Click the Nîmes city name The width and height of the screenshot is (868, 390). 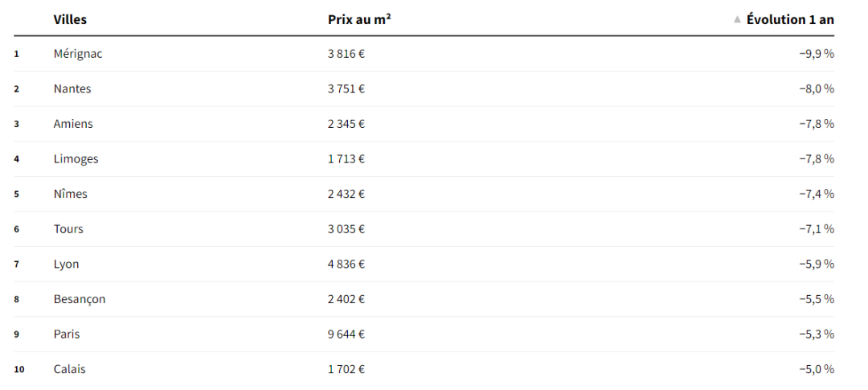[71, 194]
